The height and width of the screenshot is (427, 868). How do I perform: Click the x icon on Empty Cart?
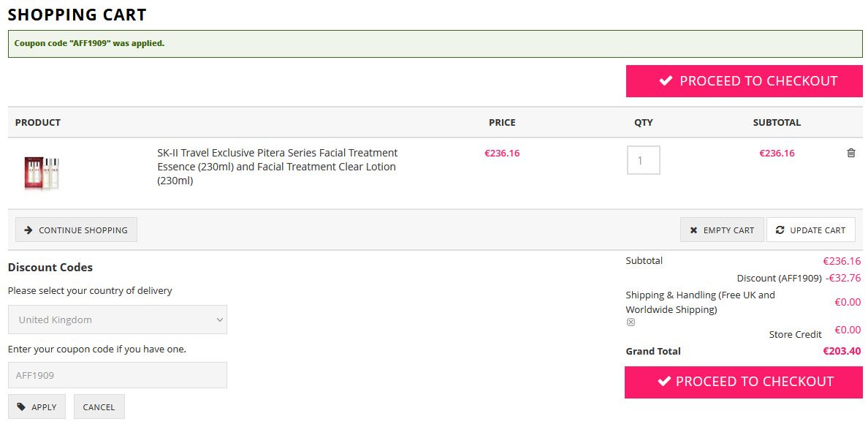click(x=693, y=230)
